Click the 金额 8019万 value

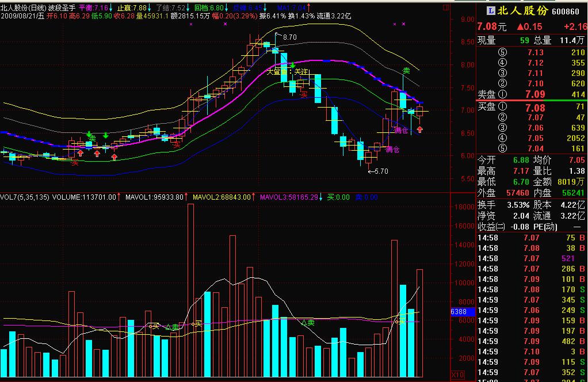pos(571,182)
